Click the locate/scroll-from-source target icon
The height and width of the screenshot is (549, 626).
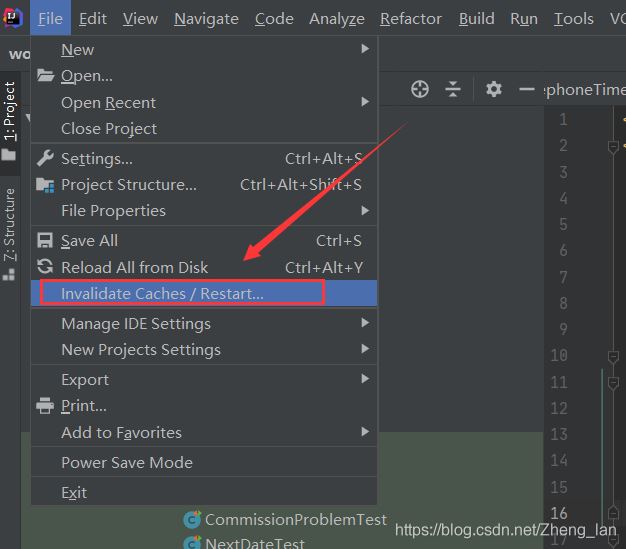click(420, 89)
